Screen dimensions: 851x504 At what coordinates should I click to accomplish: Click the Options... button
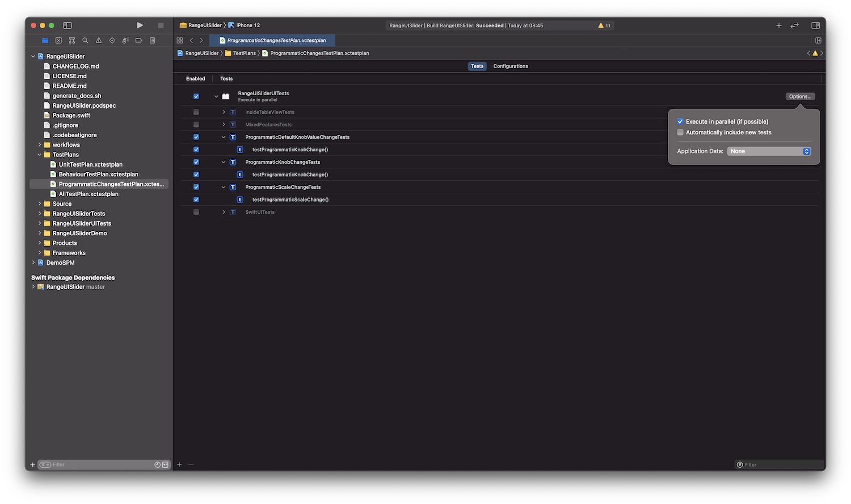pos(800,96)
